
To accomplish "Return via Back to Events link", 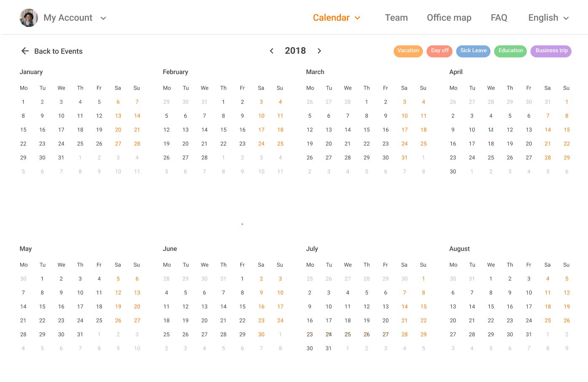I will (x=58, y=51).
